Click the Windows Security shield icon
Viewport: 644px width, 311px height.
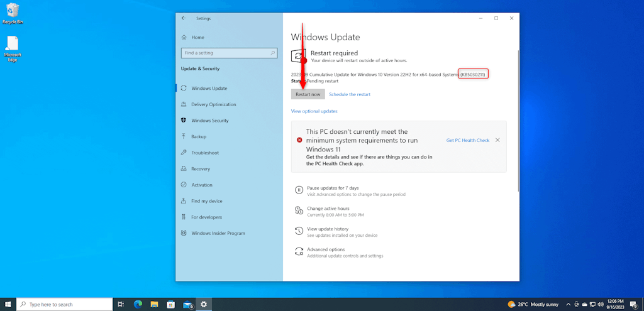[x=184, y=121]
